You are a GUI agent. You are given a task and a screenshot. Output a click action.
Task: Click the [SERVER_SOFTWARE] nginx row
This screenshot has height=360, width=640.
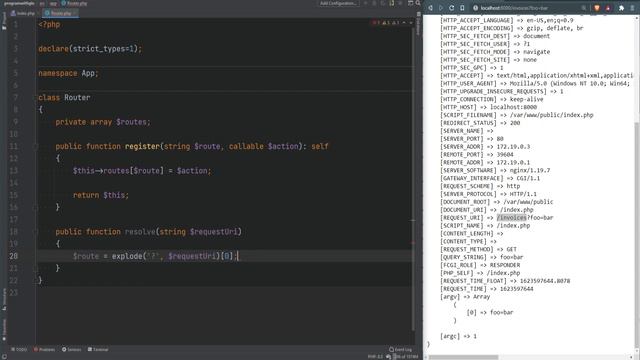pyautogui.click(x=495, y=170)
